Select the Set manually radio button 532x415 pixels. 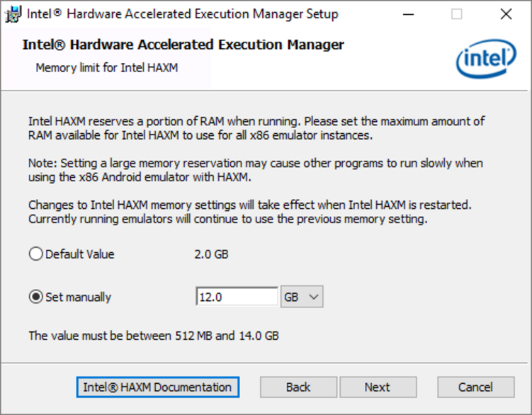pos(35,297)
